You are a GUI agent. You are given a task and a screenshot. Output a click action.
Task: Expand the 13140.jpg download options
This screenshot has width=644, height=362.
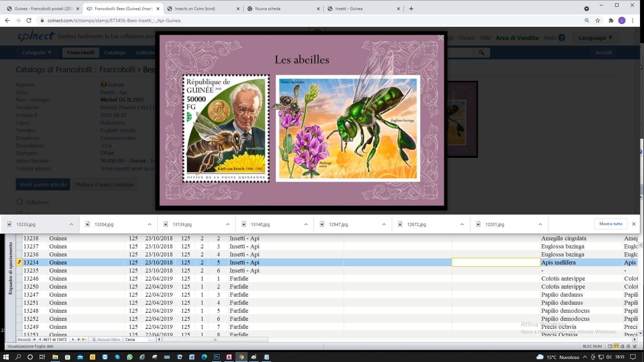click(306, 224)
